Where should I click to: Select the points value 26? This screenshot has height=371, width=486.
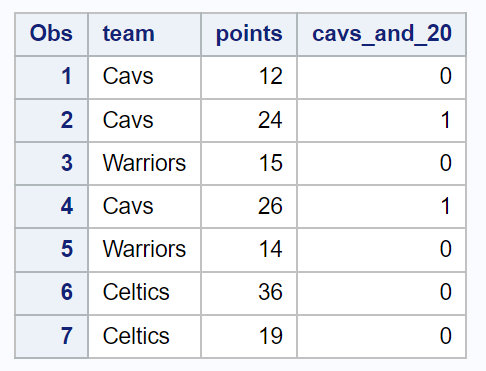(x=249, y=207)
